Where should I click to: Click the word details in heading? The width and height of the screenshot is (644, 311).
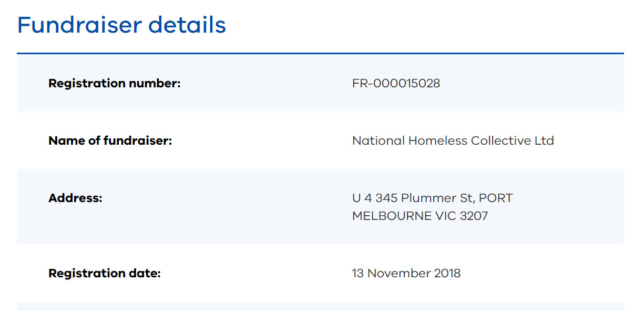(x=188, y=25)
